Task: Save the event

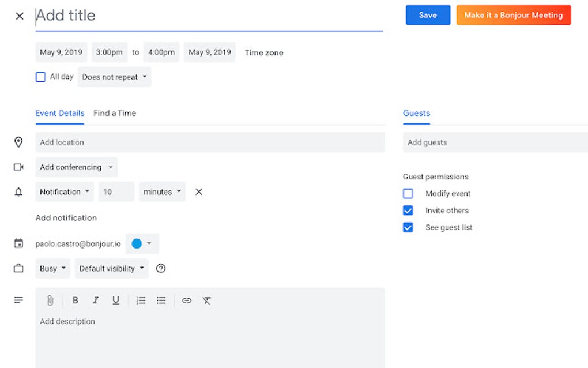Action: click(x=428, y=15)
